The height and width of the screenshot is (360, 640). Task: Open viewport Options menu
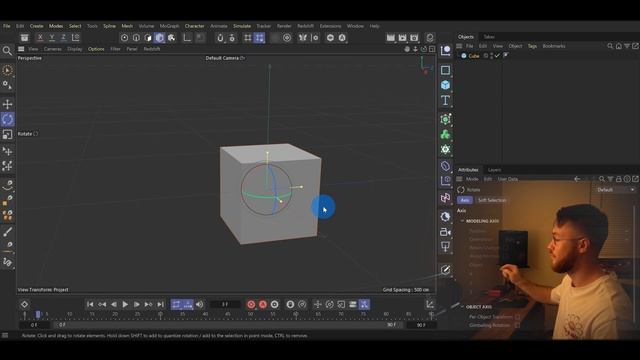click(96, 49)
